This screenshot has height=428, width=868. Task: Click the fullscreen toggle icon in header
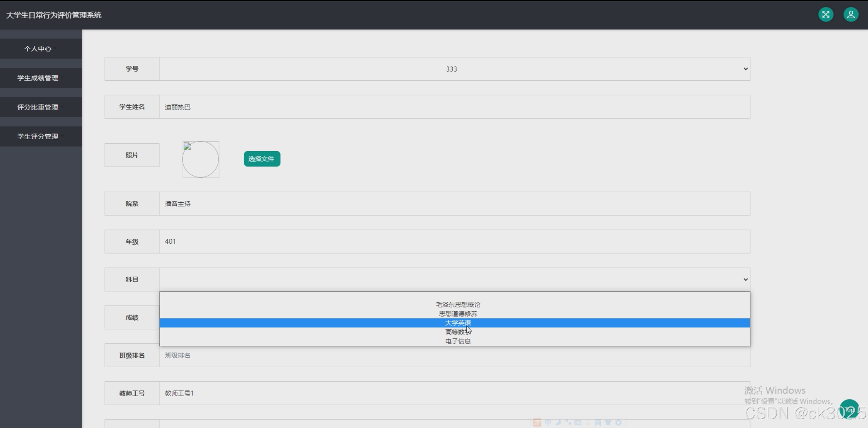825,15
